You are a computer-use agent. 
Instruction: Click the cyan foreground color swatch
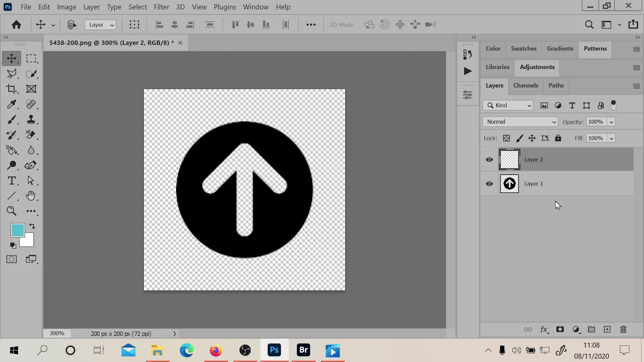pyautogui.click(x=17, y=230)
